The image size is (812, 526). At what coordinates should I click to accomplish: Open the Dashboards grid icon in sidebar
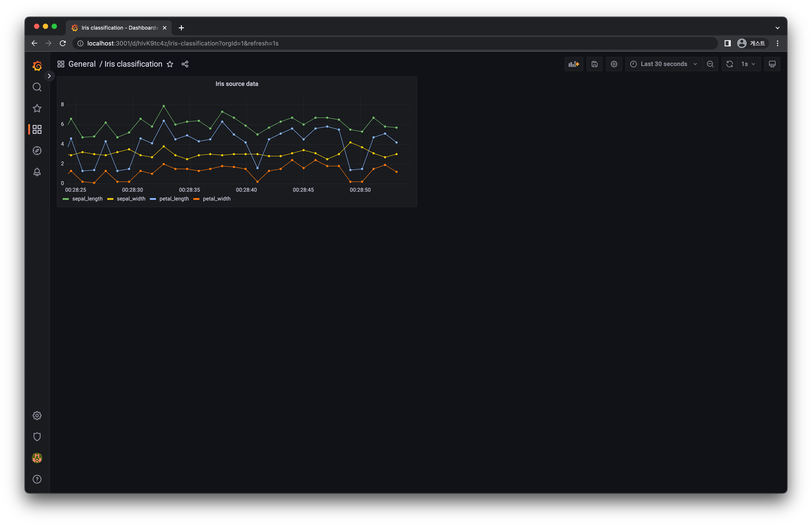pyautogui.click(x=37, y=129)
